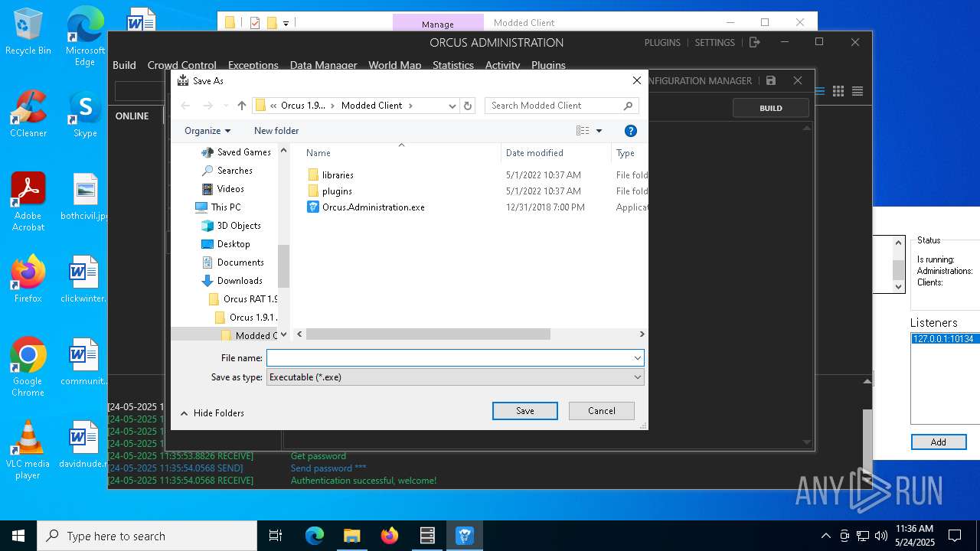Open the view options dropdown arrow

[x=599, y=131]
